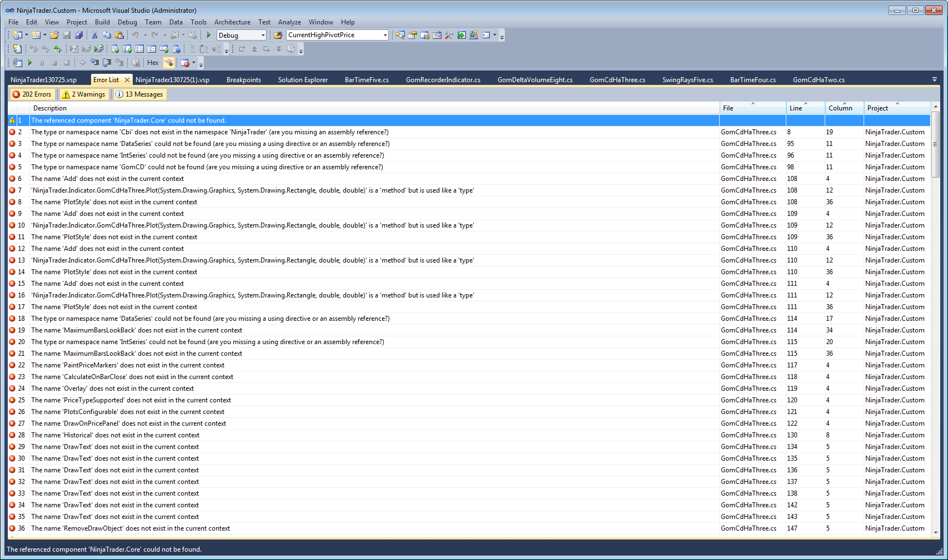Switch to the Solution Explorer tab
Viewport: 948px width, 560px height.
click(303, 80)
